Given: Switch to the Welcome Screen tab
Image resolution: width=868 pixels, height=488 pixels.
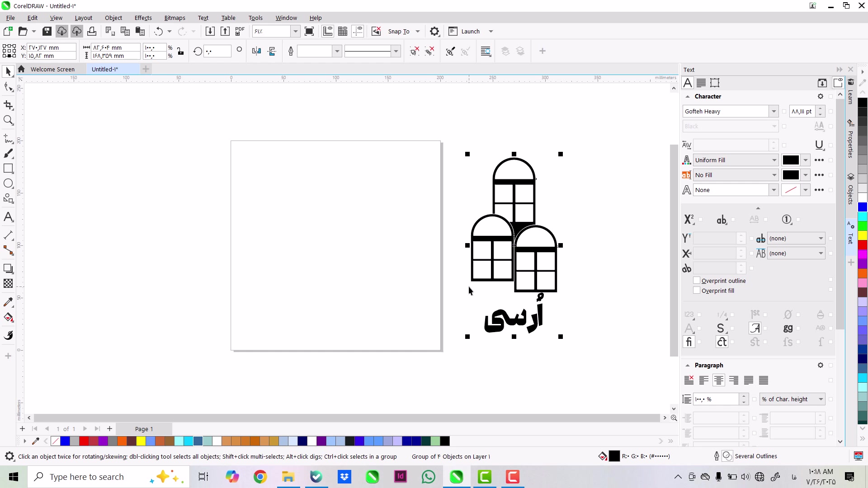Looking at the screenshot, I should [52, 69].
